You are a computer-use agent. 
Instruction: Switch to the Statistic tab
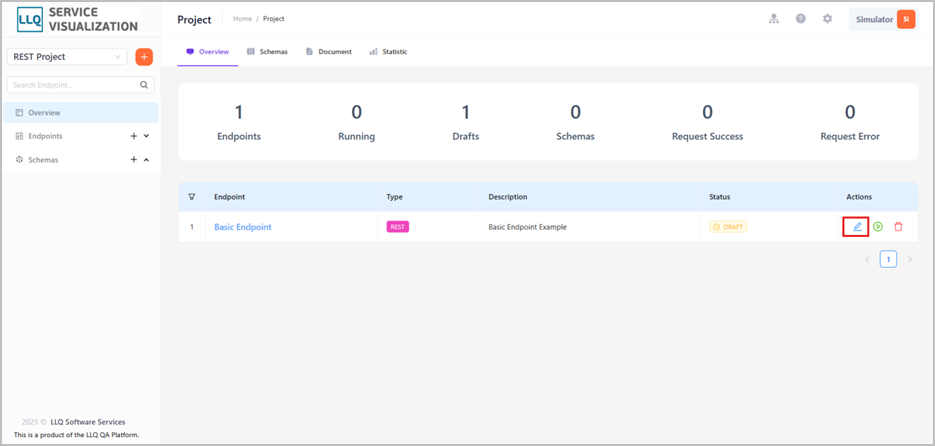[388, 52]
